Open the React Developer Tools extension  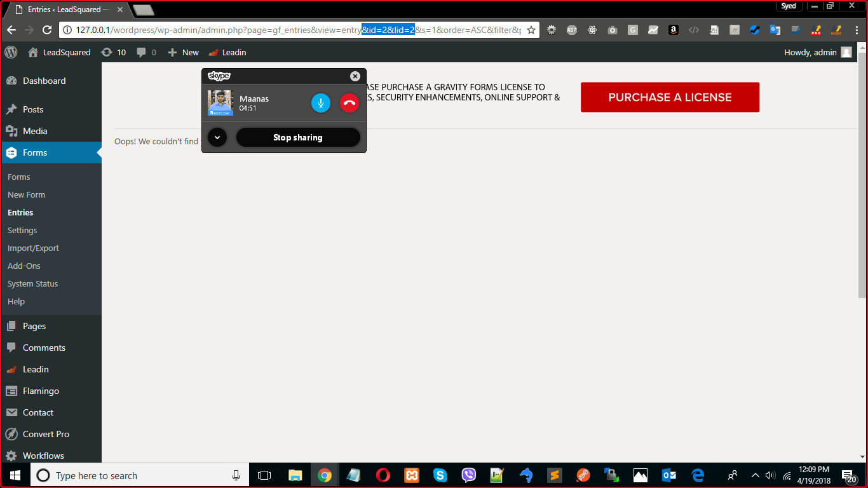(x=592, y=30)
